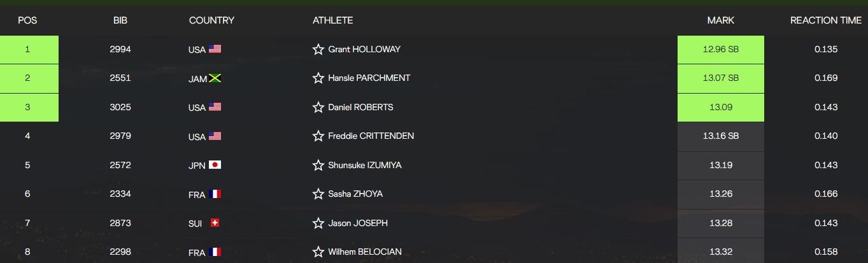
Task: Favorite Grant Holloway with the star icon
Action: [x=318, y=49]
